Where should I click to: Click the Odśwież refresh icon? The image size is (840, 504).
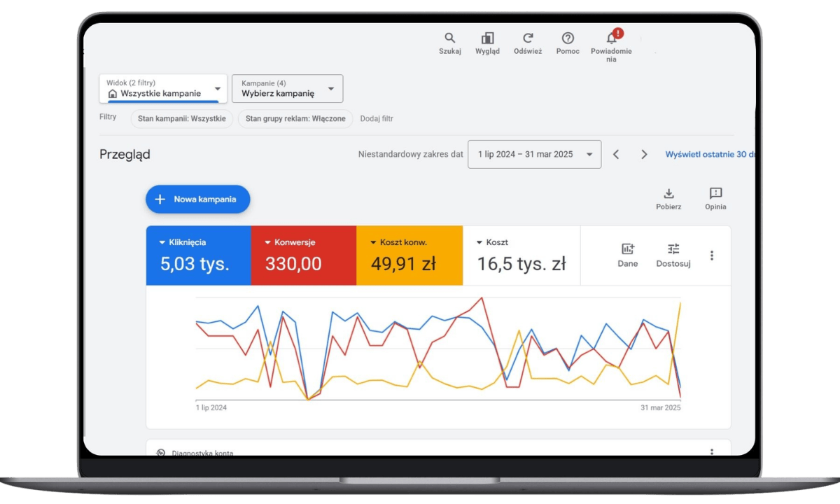pos(528,38)
